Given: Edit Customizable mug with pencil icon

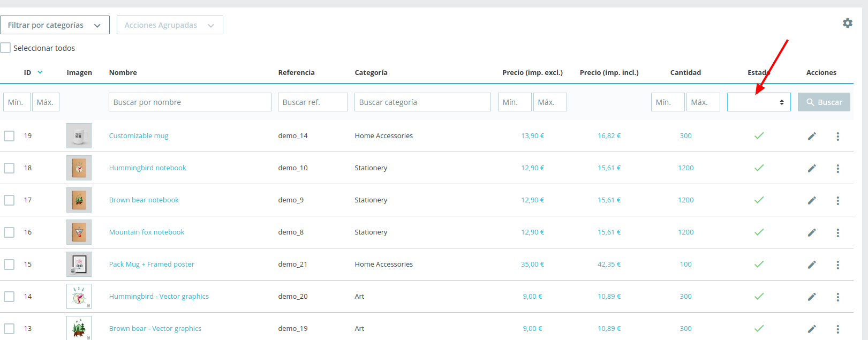Looking at the screenshot, I should click(812, 136).
